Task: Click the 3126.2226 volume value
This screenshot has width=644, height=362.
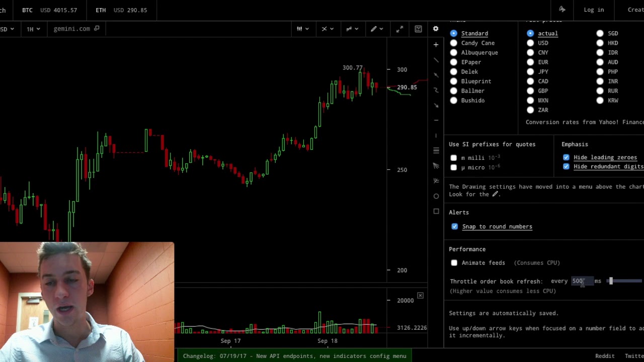Action: pyautogui.click(x=412, y=328)
